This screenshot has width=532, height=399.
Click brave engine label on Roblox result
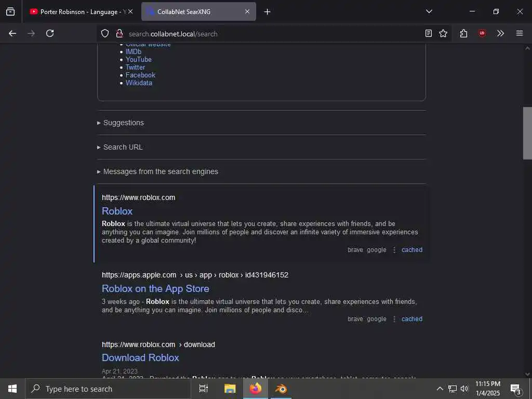tap(355, 250)
